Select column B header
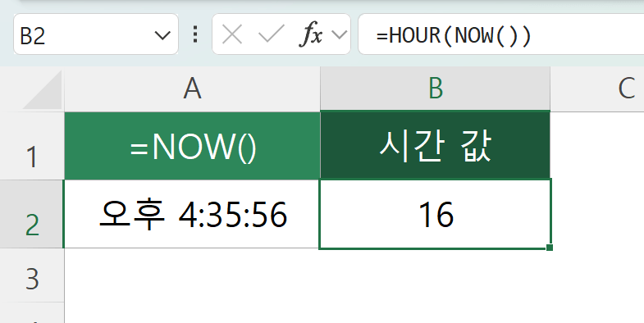This screenshot has height=323, width=644. tap(436, 89)
